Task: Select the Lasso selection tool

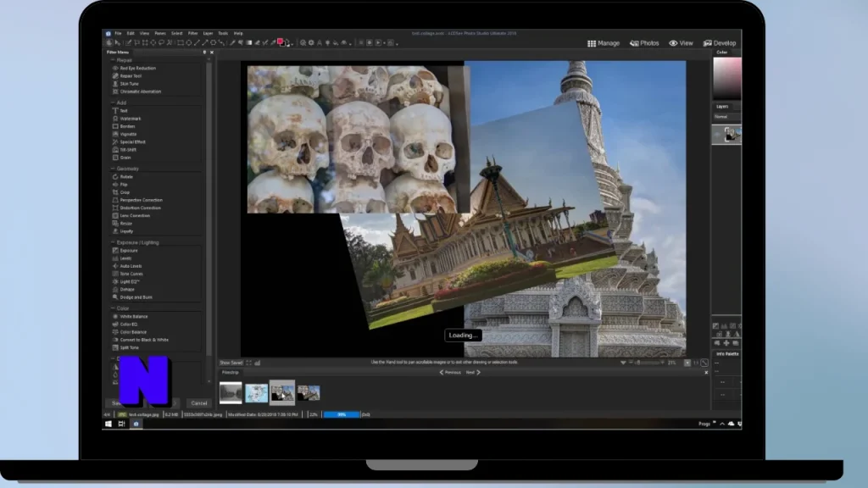Action: point(162,42)
